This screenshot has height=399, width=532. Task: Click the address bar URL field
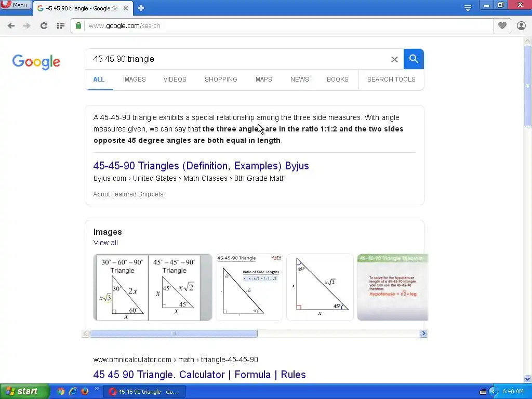click(288, 26)
